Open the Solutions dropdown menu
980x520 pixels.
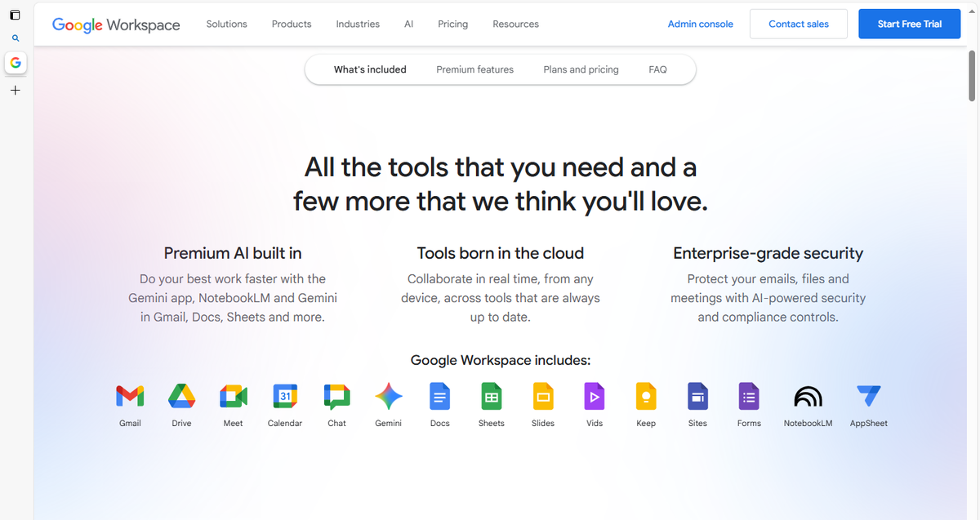click(x=226, y=24)
